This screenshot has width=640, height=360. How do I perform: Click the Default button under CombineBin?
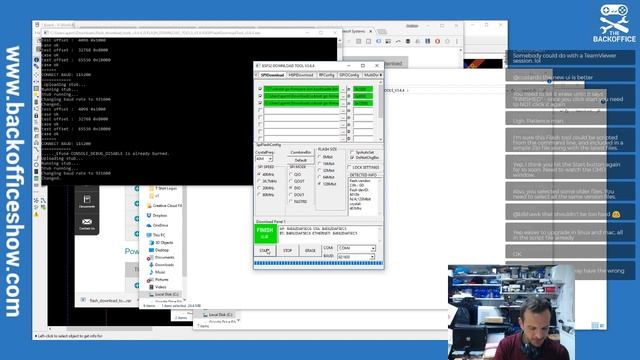point(300,160)
